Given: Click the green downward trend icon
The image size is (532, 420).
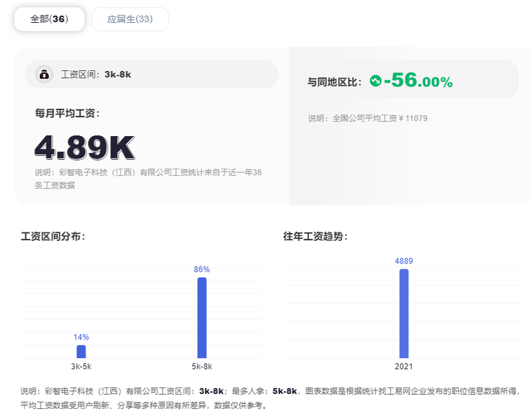Looking at the screenshot, I should pyautogui.click(x=375, y=81).
